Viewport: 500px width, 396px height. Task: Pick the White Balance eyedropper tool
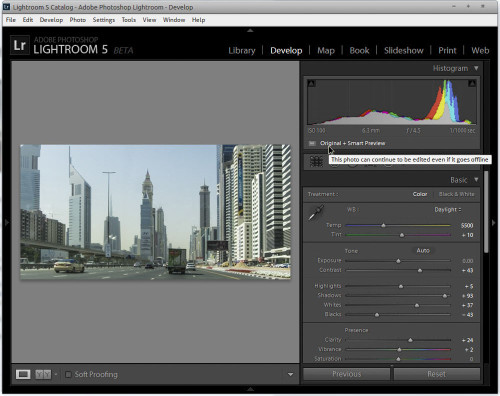(316, 213)
